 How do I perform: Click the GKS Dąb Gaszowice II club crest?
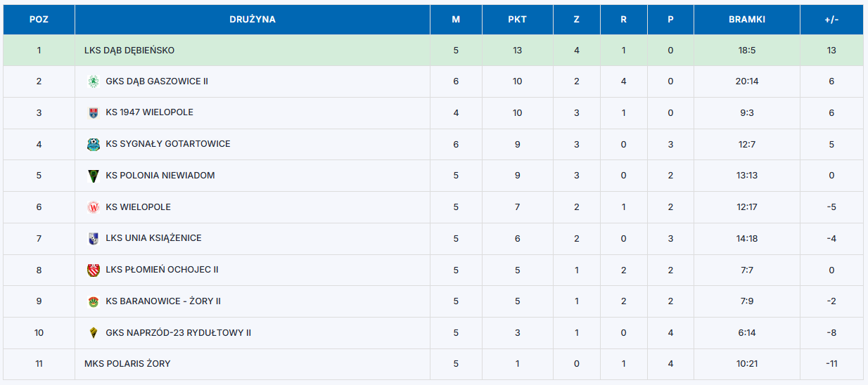pos(93,81)
